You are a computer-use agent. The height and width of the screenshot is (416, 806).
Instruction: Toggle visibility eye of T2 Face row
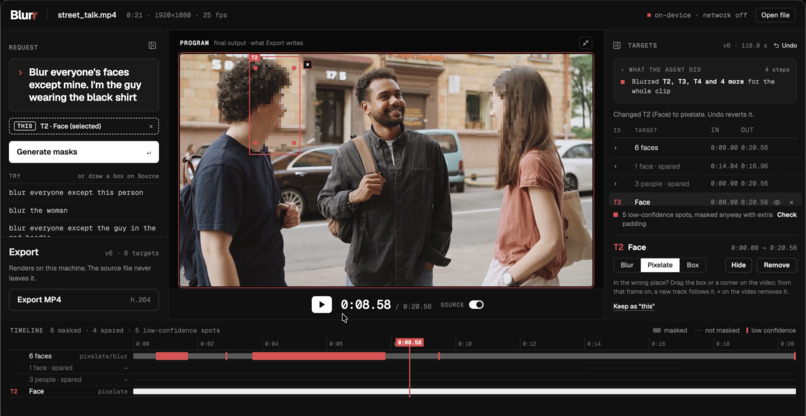[x=777, y=203]
